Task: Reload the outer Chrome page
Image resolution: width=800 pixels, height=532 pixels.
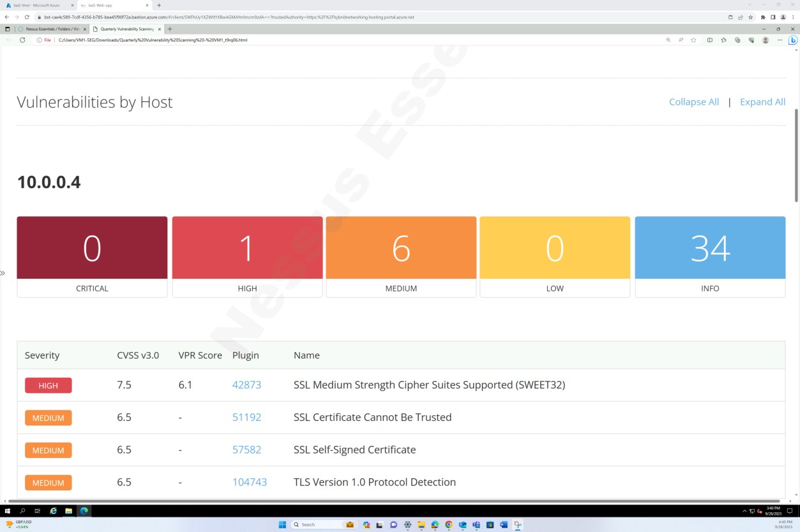Action: point(26,17)
